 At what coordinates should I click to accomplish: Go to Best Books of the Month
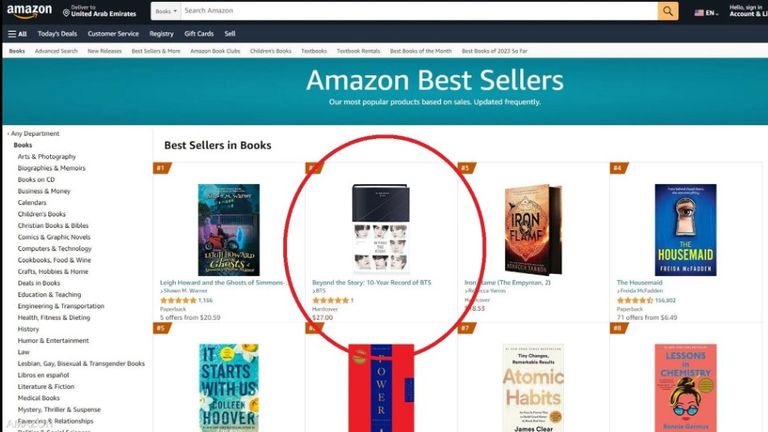pos(421,51)
